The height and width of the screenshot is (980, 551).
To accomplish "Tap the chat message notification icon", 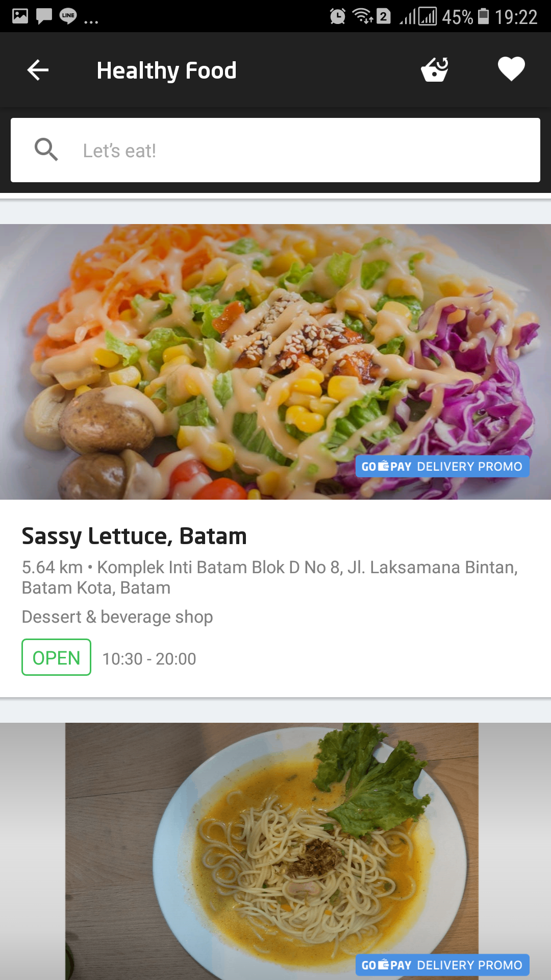I will (44, 16).
